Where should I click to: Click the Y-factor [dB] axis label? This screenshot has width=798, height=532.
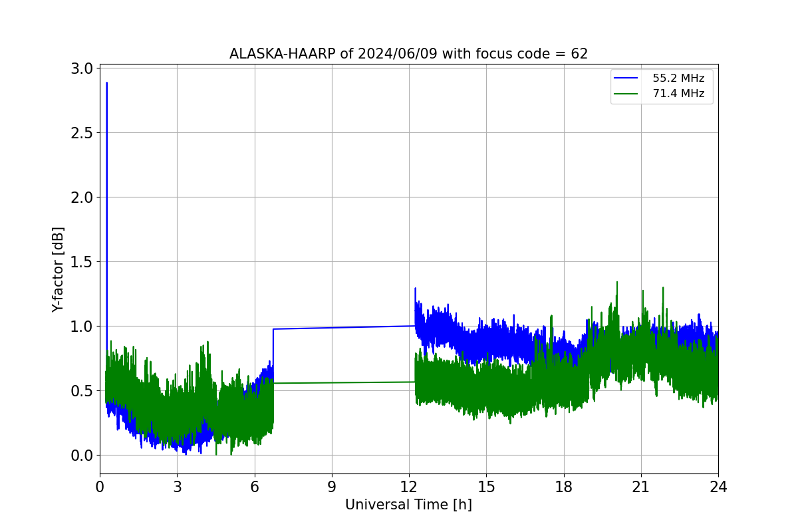(x=59, y=269)
